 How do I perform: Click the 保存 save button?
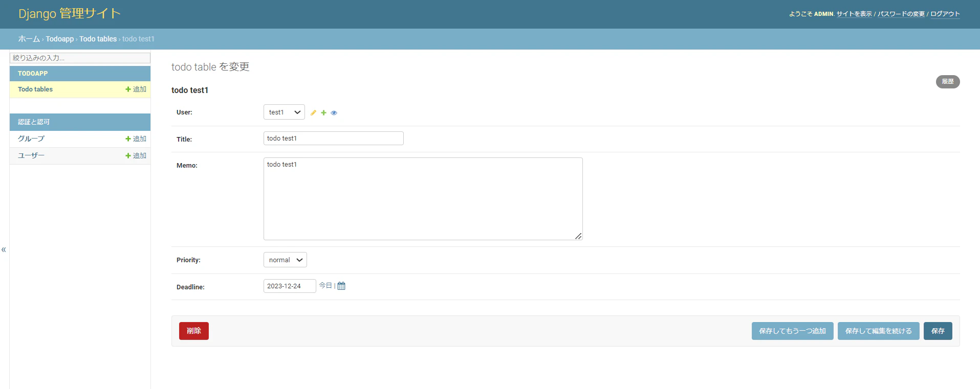(x=938, y=331)
